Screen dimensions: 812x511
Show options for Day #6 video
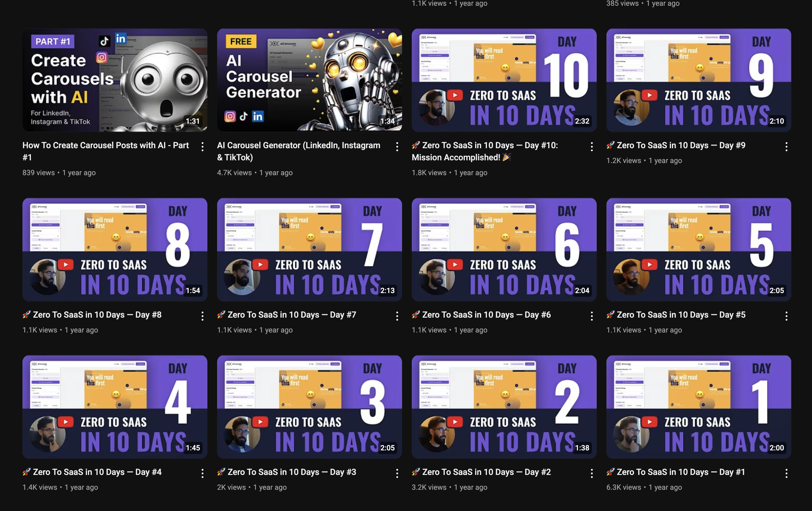coord(592,316)
